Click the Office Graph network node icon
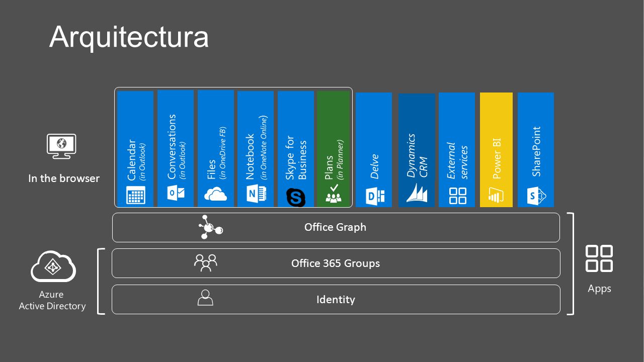The width and height of the screenshot is (644, 362). [x=210, y=227]
